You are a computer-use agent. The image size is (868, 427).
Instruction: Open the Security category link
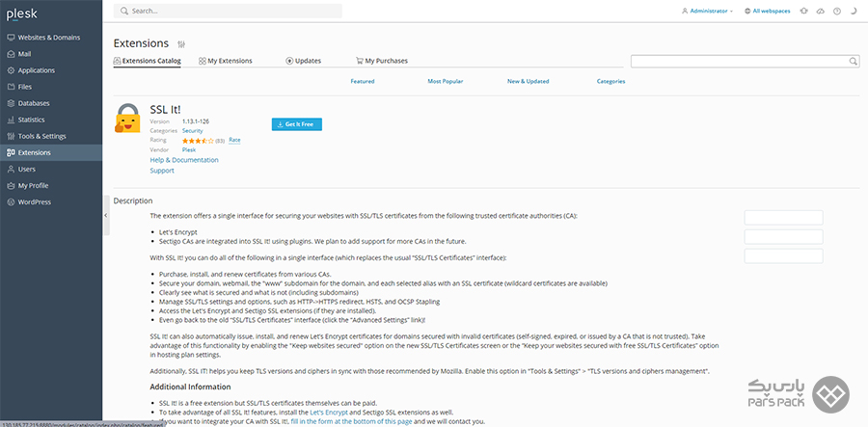pos(193,131)
